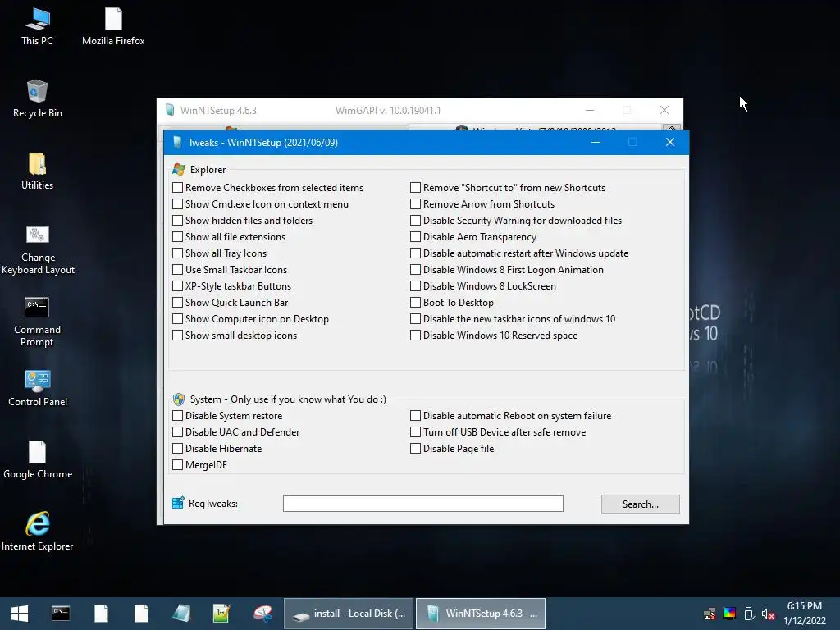Open Mozilla Firefox desktop shortcut
Viewport: 840px width, 630px height.
[113, 26]
